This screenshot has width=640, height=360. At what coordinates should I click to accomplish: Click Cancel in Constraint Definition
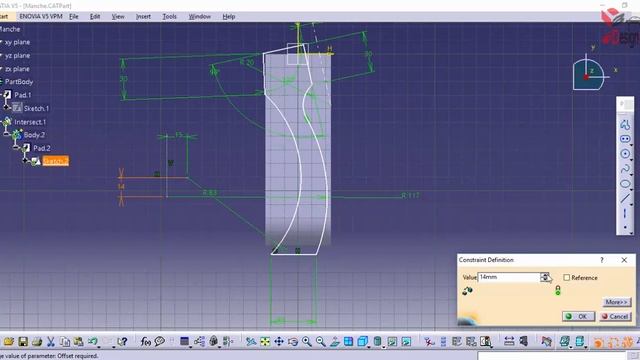[x=615, y=316]
